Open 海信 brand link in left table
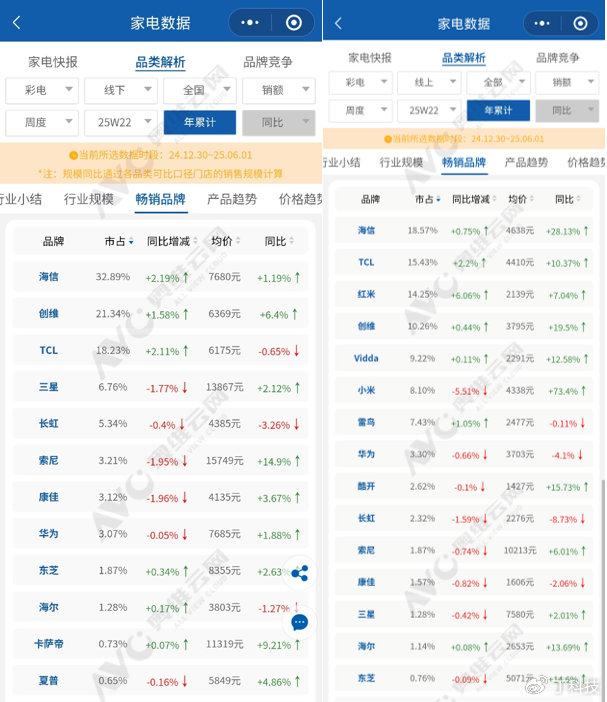Screen dimensions: 607x702 point(48,277)
